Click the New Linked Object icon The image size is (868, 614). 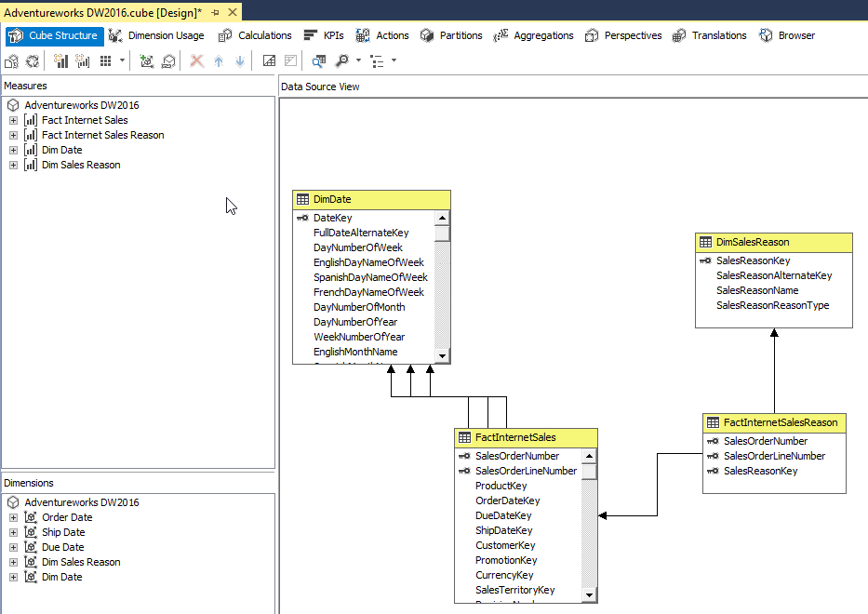point(168,60)
